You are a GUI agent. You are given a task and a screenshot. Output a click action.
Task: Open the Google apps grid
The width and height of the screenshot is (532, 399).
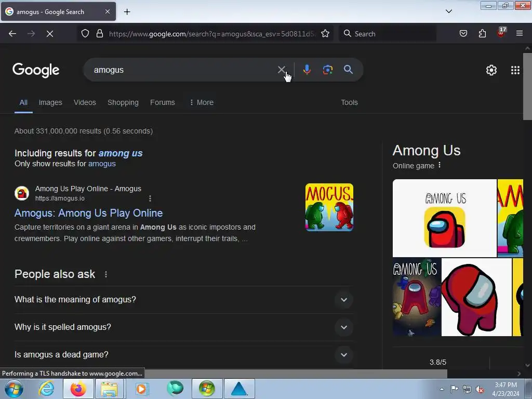click(515, 70)
